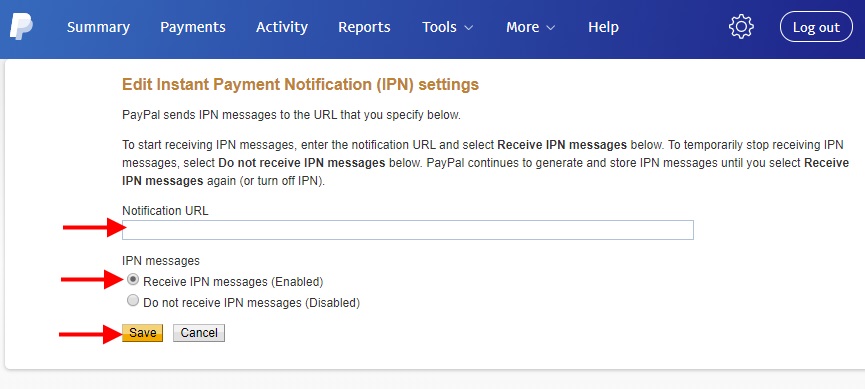The image size is (865, 389).
Task: Switch to the Activity menu item
Action: click(x=282, y=27)
